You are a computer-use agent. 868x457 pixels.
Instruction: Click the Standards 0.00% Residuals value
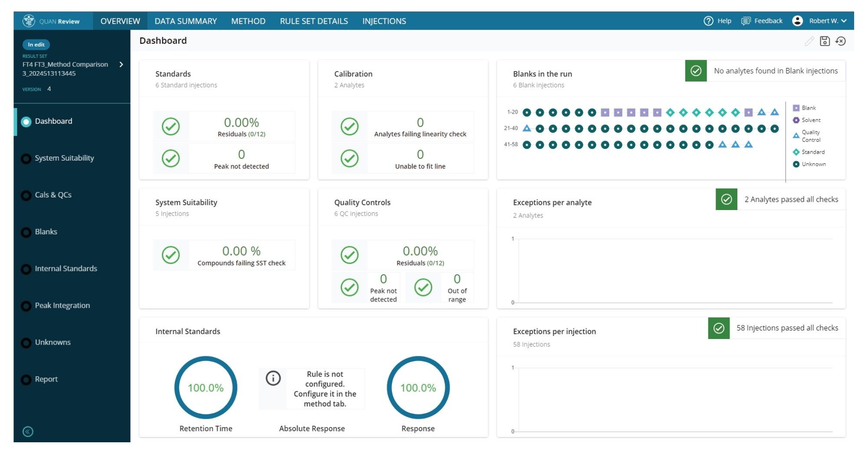[241, 122]
